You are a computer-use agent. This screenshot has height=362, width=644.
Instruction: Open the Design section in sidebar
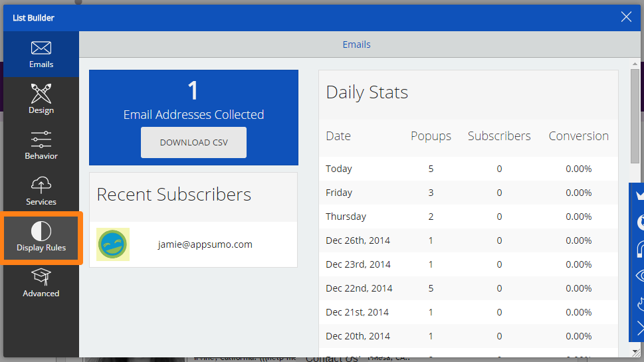point(41,99)
